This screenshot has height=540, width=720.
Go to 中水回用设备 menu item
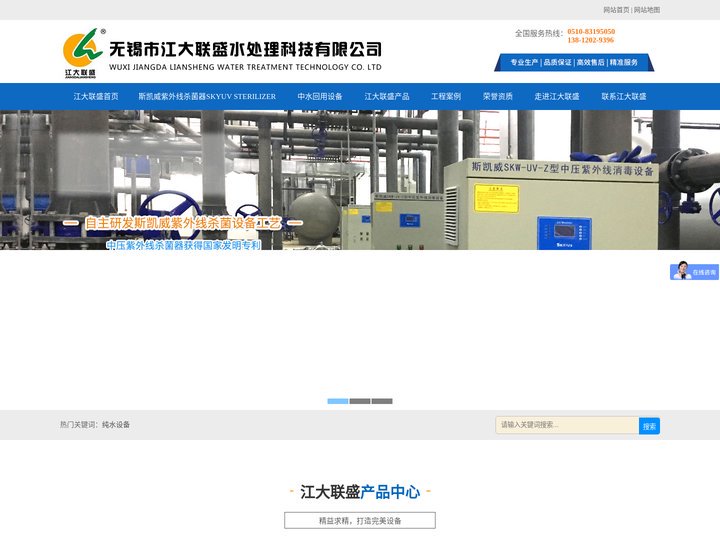(320, 96)
